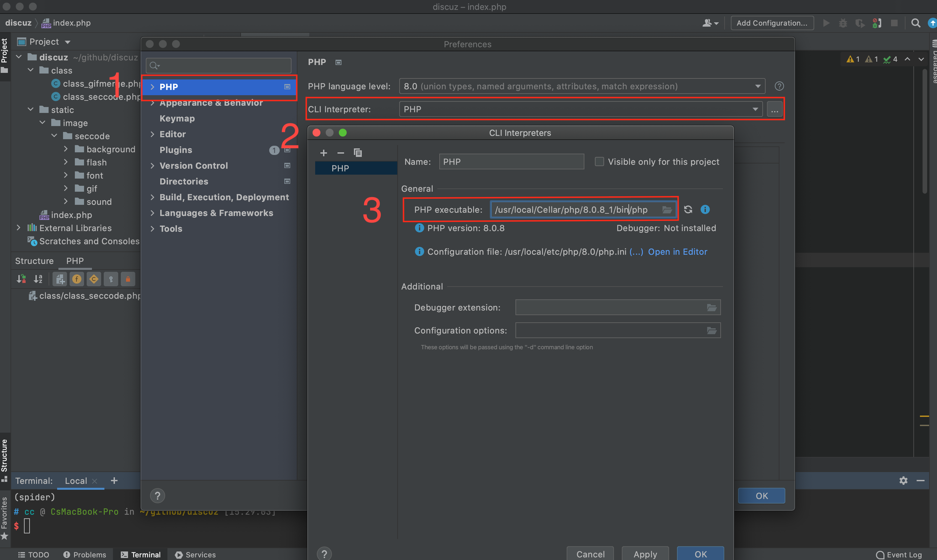The height and width of the screenshot is (560, 937).
Task: Click Add Configuration button
Action: 772,23
